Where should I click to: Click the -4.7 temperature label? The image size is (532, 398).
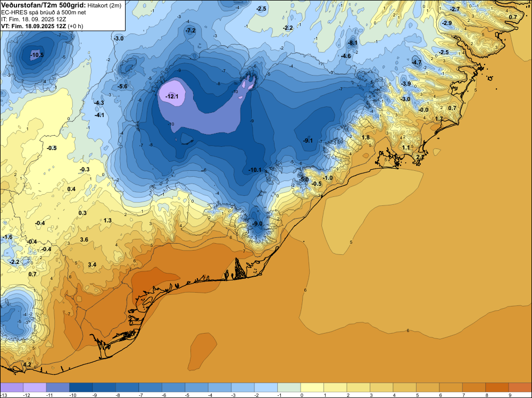[417, 62]
